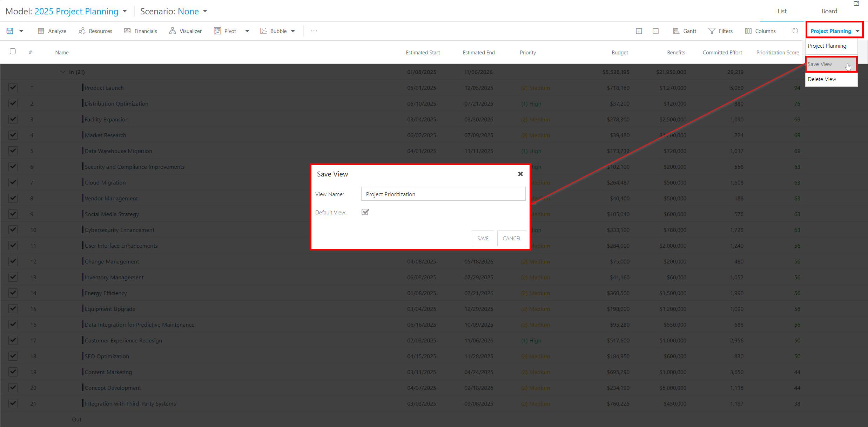This screenshot has height=427, width=868.
Task: Click the expand all plus icon
Action: (639, 31)
